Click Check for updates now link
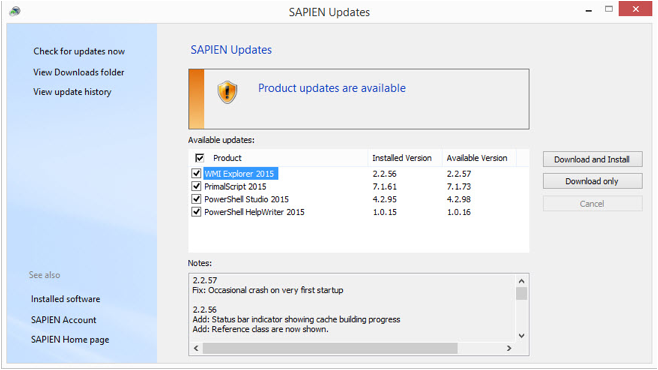This screenshot has height=370, width=658. coord(79,51)
